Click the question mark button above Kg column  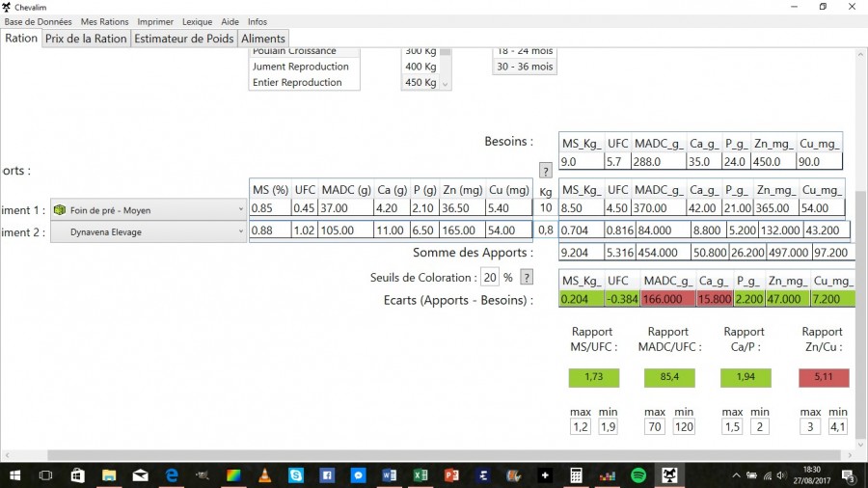(x=545, y=171)
